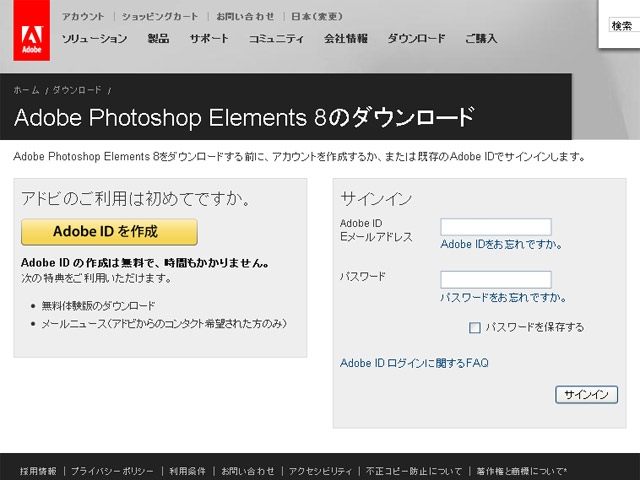The width and height of the screenshot is (640, 480).
Task: Open アクセシビリティ footer link
Action: point(320,471)
